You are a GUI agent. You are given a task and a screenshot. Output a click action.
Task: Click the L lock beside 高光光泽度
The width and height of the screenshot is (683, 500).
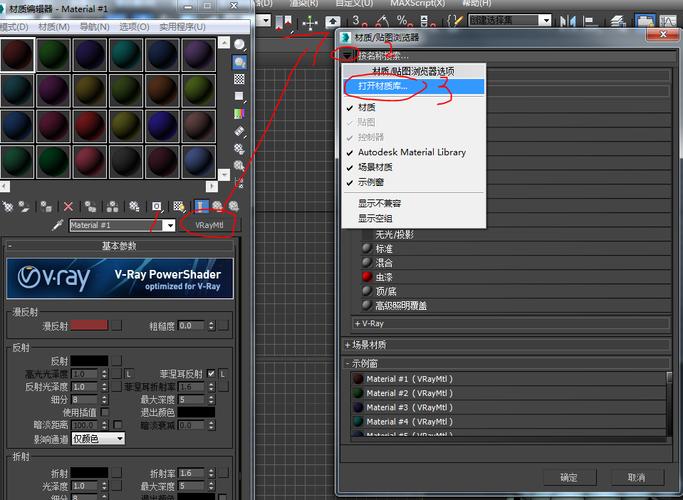click(x=128, y=374)
